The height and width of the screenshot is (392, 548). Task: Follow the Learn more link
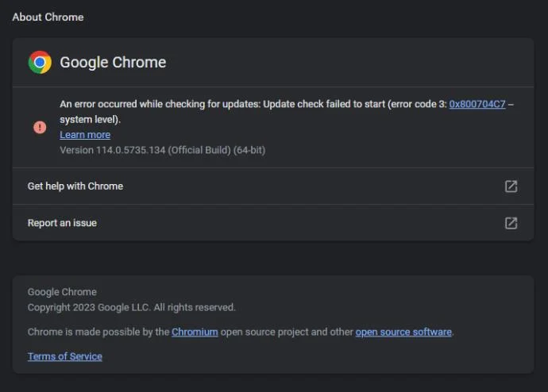coord(85,135)
